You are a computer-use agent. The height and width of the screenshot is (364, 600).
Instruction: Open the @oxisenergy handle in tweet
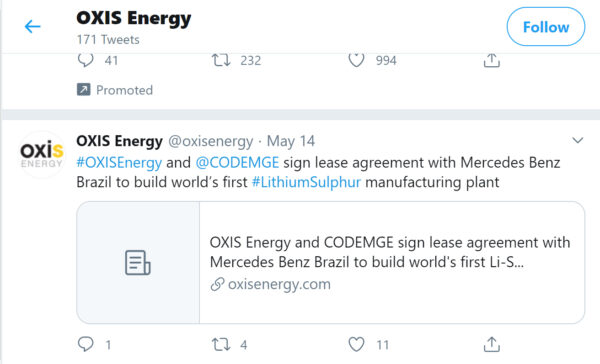pyautogui.click(x=211, y=141)
